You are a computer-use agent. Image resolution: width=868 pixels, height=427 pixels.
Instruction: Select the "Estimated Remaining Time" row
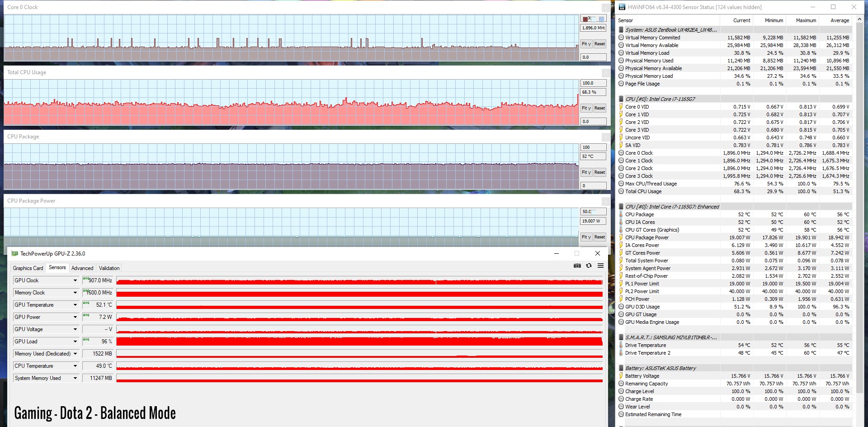(x=735, y=414)
